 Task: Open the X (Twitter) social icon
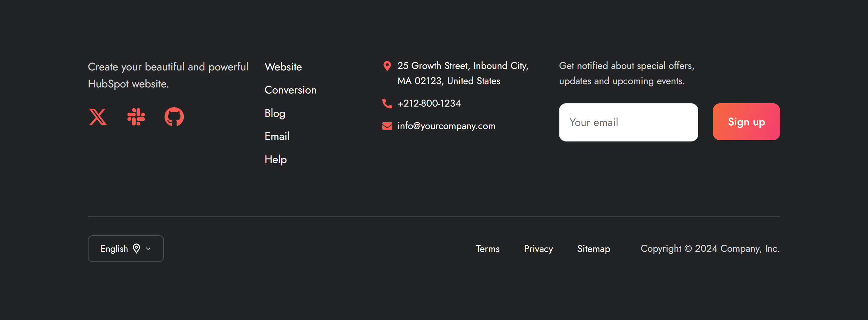[x=98, y=117]
